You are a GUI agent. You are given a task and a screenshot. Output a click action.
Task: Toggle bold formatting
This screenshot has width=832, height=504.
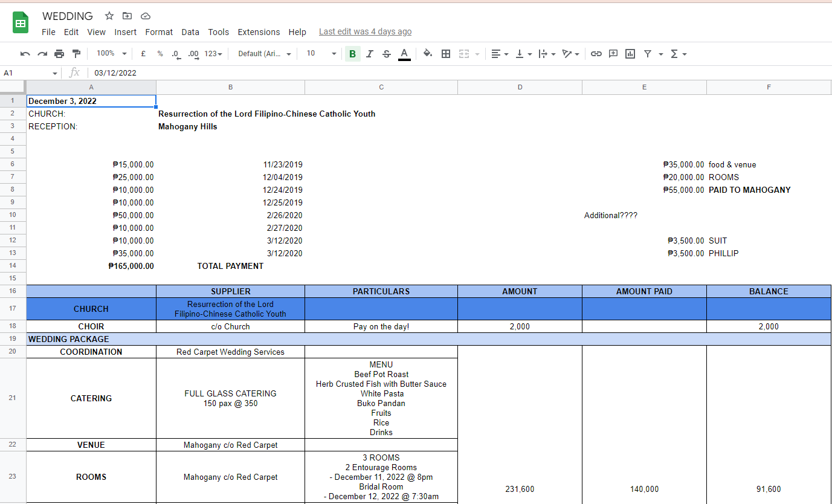click(352, 54)
